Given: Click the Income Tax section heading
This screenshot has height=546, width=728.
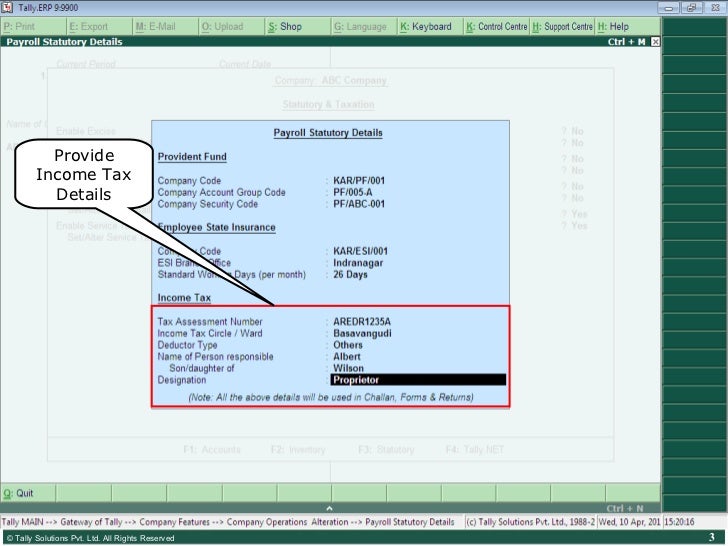Looking at the screenshot, I should click(184, 298).
